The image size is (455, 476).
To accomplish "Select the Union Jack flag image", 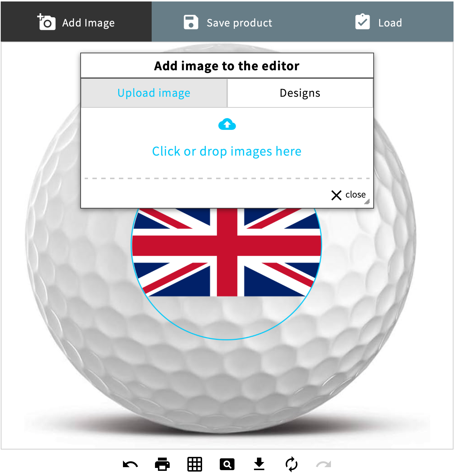I will coord(227,252).
